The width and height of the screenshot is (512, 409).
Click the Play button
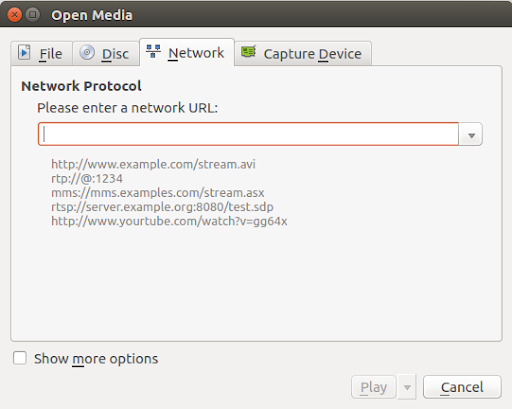click(374, 387)
